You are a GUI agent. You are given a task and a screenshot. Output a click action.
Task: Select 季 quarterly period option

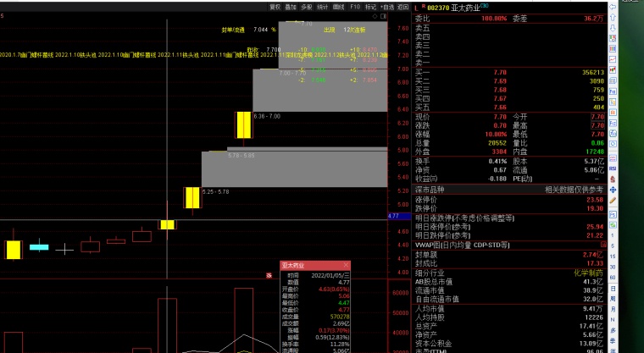point(613,340)
